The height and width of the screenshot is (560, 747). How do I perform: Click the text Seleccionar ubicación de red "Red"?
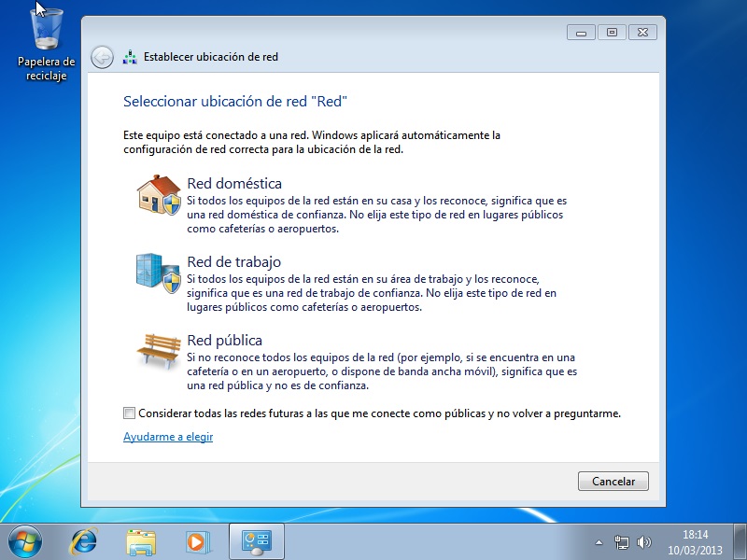pyautogui.click(x=235, y=102)
